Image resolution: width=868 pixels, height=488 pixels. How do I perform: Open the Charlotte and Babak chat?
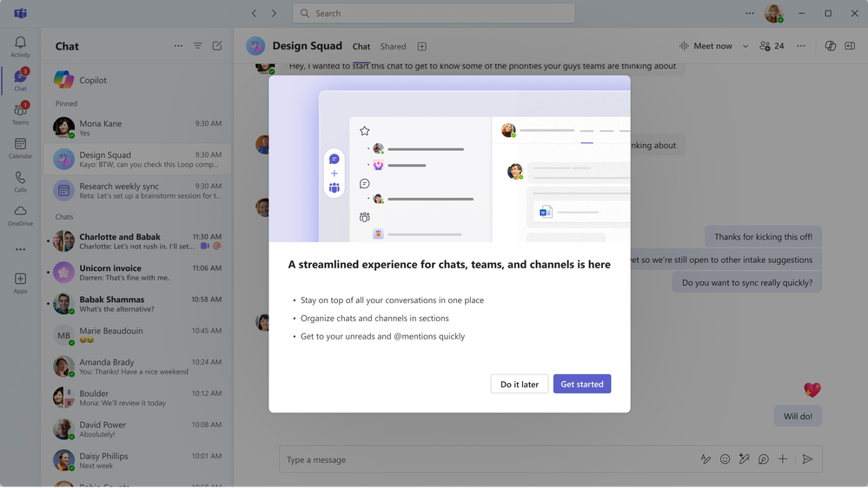point(137,241)
